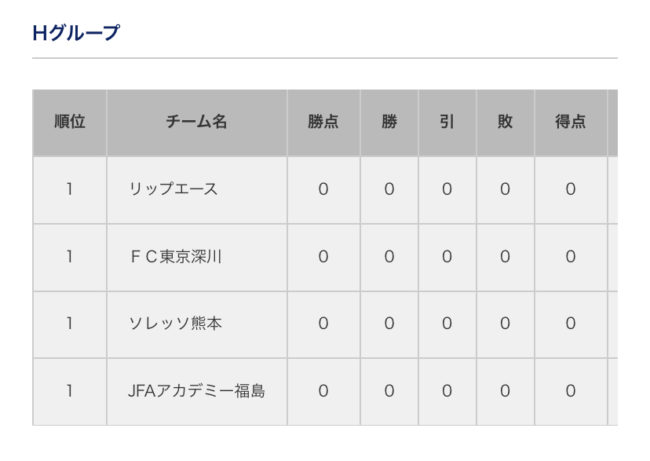Click the 勝点 column header
The width and height of the screenshot is (650, 461).
pos(323,122)
